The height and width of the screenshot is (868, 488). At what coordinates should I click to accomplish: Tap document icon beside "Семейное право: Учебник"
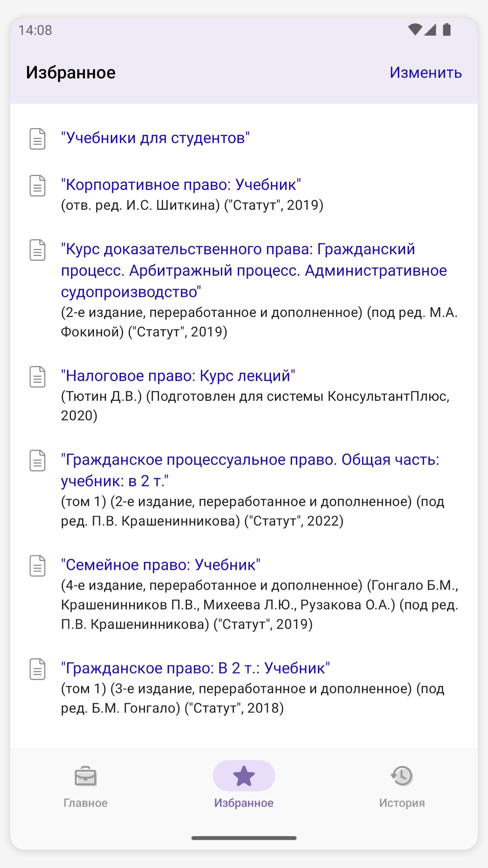[x=37, y=566]
